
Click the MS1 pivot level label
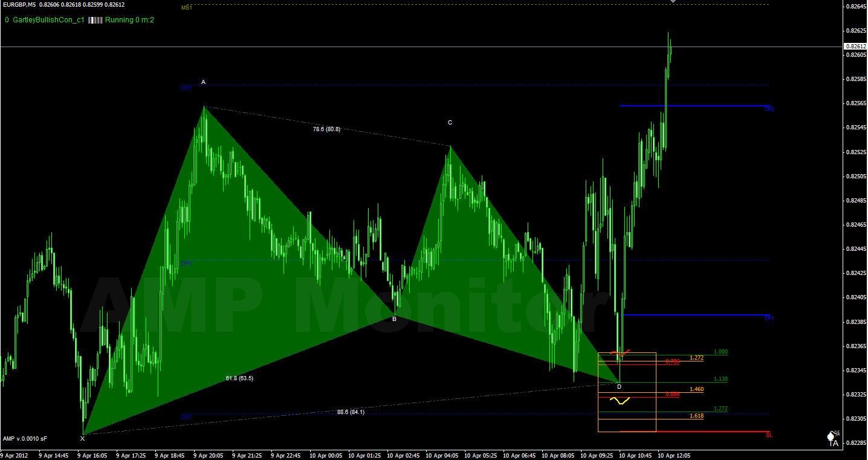pyautogui.click(x=187, y=8)
